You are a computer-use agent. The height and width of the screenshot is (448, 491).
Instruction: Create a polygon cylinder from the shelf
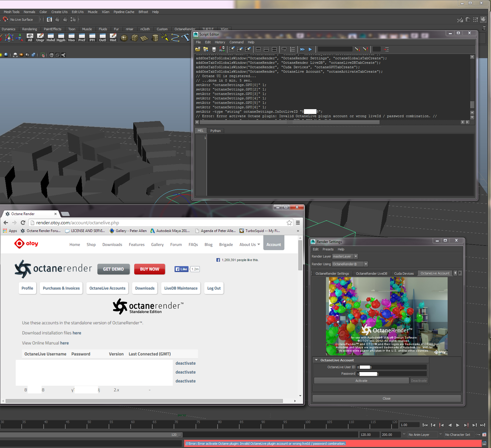(x=155, y=38)
